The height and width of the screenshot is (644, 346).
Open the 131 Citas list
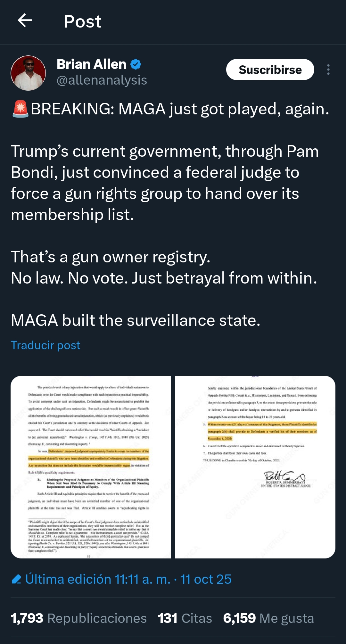point(185,618)
